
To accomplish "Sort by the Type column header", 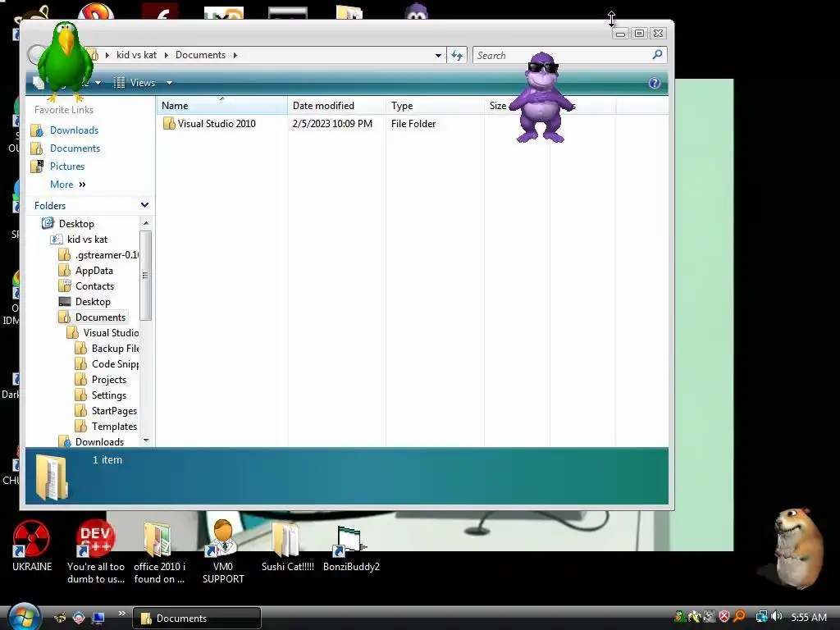I will 435,106.
